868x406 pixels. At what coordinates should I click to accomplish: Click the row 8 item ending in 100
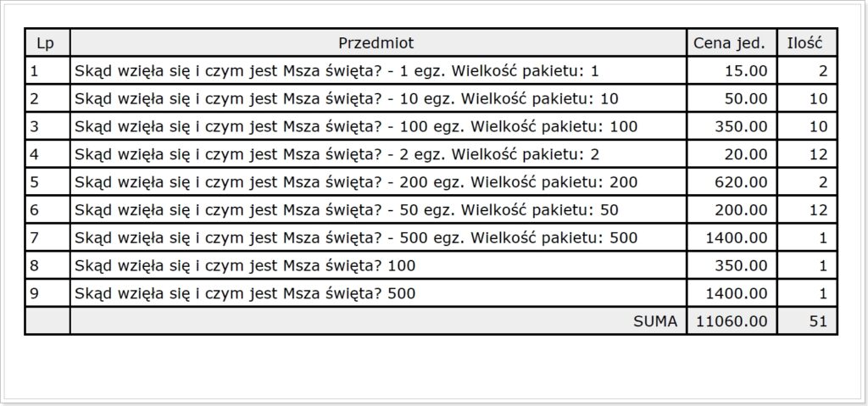[378, 265]
